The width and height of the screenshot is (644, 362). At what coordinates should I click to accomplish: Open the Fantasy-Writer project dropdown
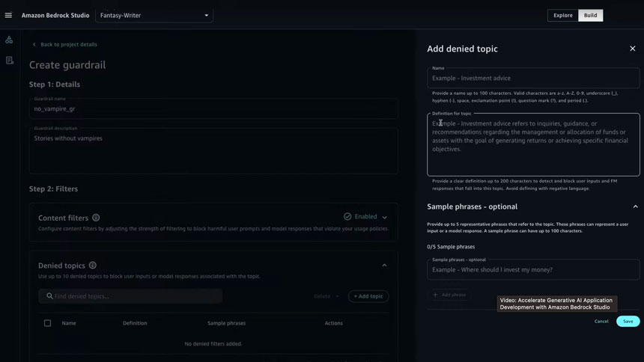point(154,15)
